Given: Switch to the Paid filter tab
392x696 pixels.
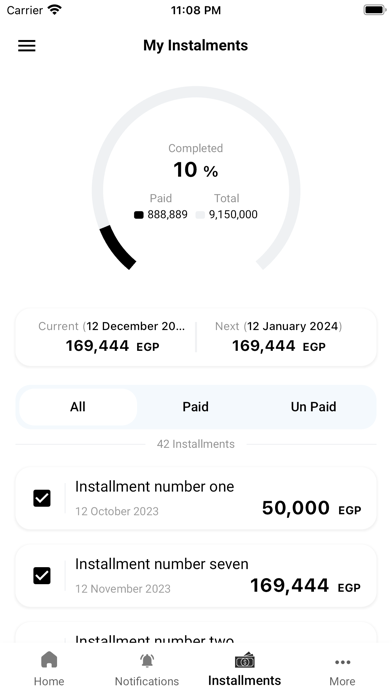Looking at the screenshot, I should 195,407.
